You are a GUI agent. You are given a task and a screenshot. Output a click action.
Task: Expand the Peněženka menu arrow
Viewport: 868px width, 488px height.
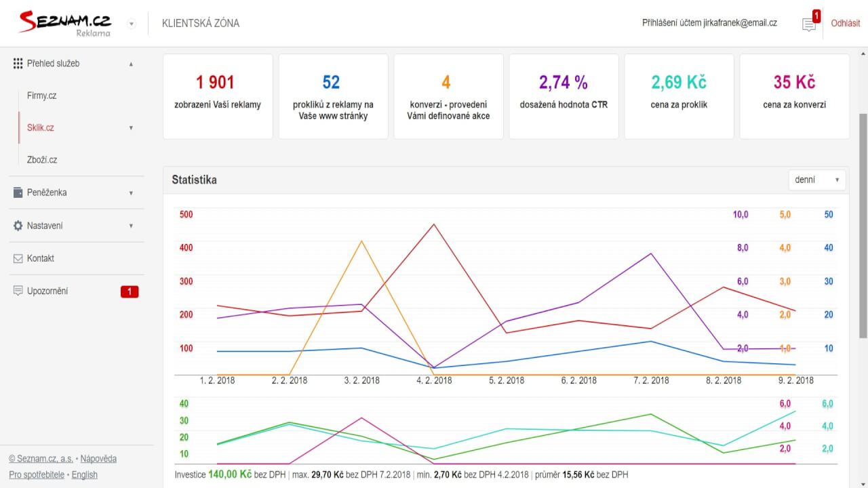click(131, 193)
